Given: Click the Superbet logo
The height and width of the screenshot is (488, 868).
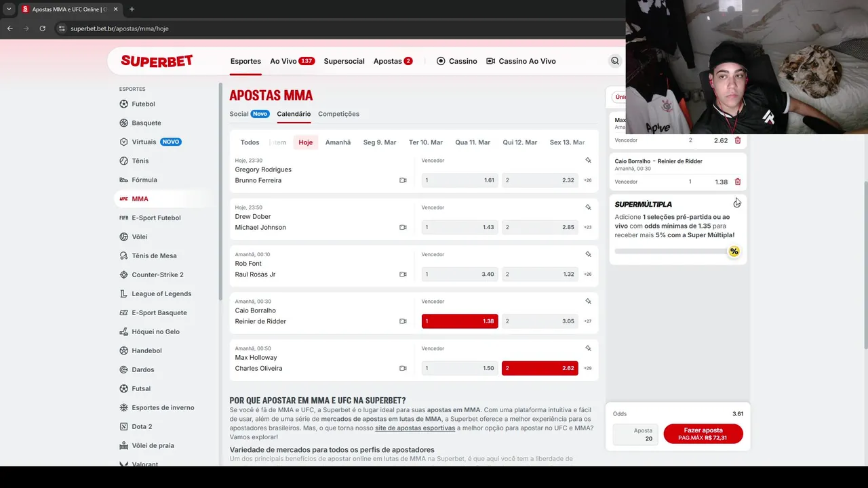Looking at the screenshot, I should pyautogui.click(x=157, y=61).
